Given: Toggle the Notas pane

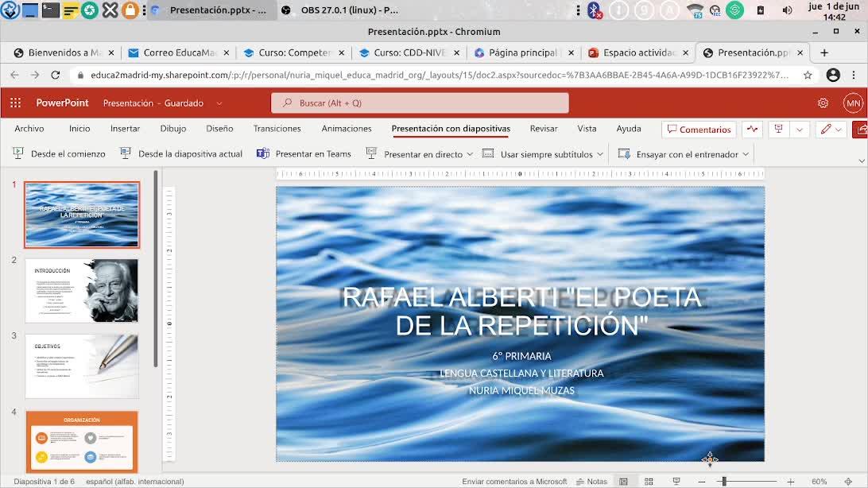Looking at the screenshot, I should (591, 482).
